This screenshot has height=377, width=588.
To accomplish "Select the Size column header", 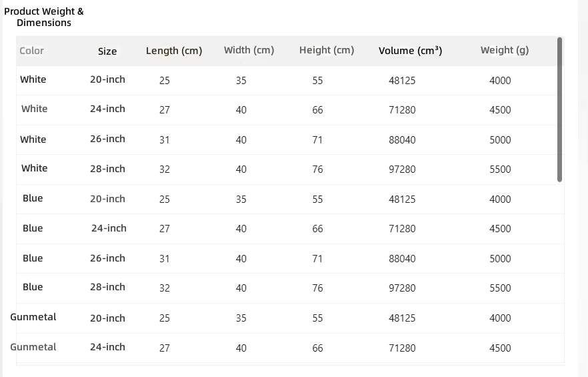I will click(107, 51).
